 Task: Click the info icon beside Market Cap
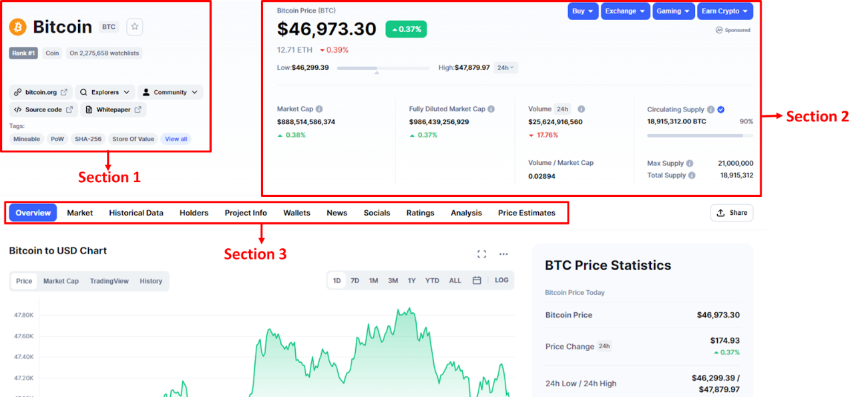(x=319, y=109)
